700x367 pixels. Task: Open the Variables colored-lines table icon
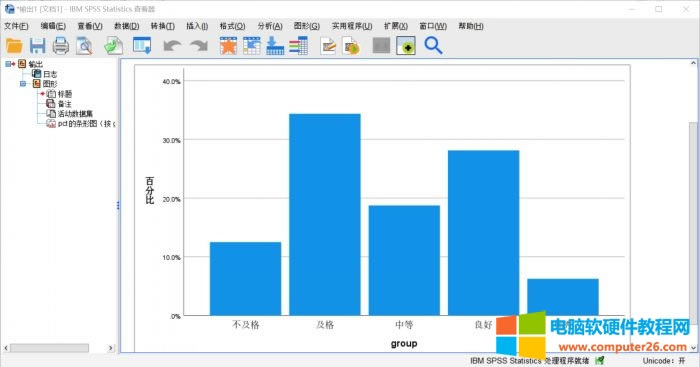298,46
